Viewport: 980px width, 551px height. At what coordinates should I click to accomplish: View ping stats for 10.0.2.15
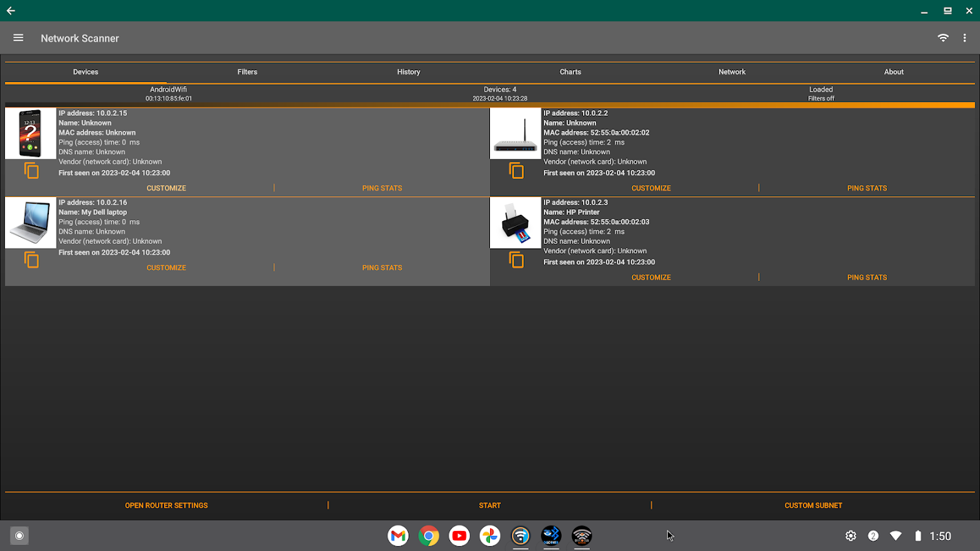382,188
